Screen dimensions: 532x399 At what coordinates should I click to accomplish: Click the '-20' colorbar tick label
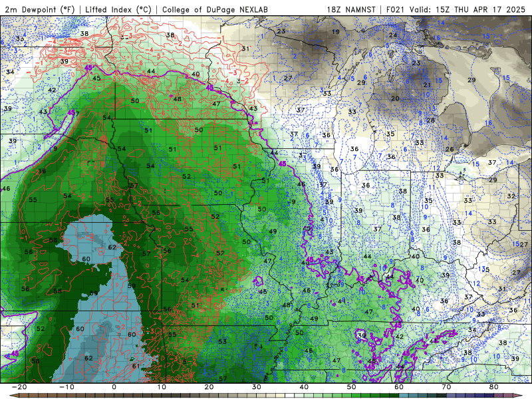click(x=19, y=387)
